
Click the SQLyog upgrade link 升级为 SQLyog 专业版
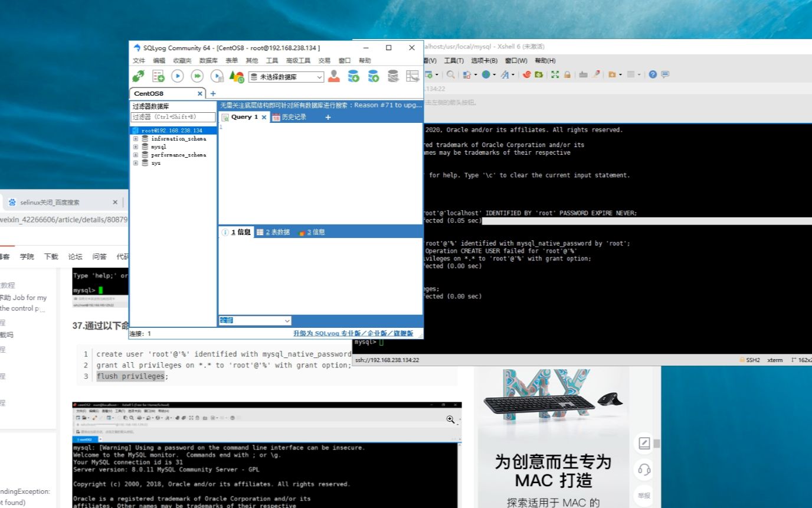353,333
